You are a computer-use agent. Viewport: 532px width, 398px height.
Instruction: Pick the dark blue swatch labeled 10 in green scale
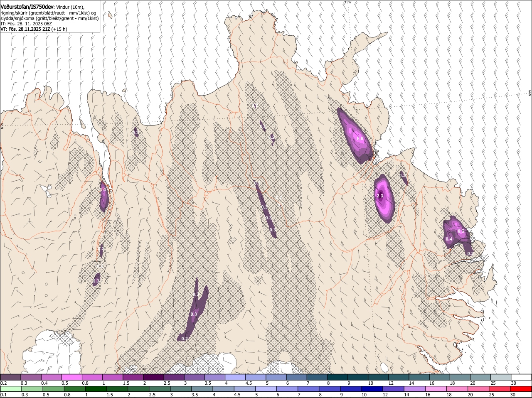(x=372, y=389)
